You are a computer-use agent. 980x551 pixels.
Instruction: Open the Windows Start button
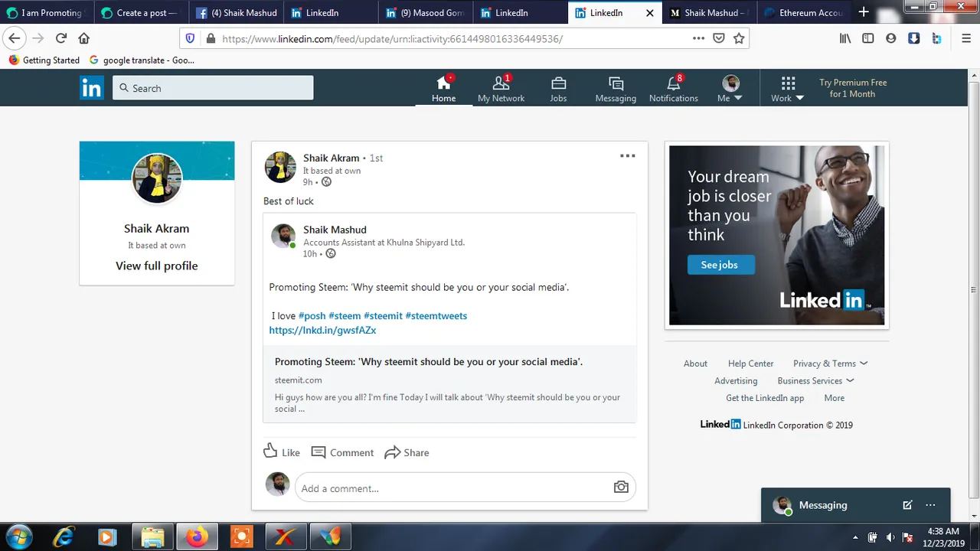click(18, 536)
